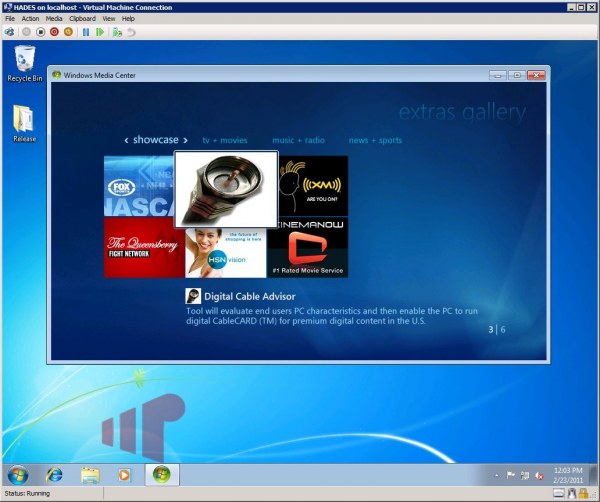Viewport: 600px width, 502px height.
Task: Click the Windows Media Center title icon
Action: [x=57, y=75]
